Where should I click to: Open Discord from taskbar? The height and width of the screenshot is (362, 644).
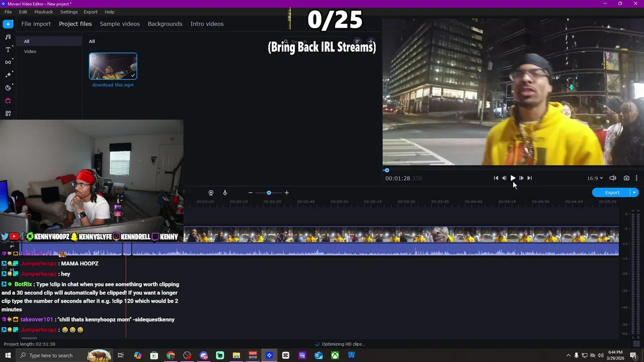click(x=204, y=355)
